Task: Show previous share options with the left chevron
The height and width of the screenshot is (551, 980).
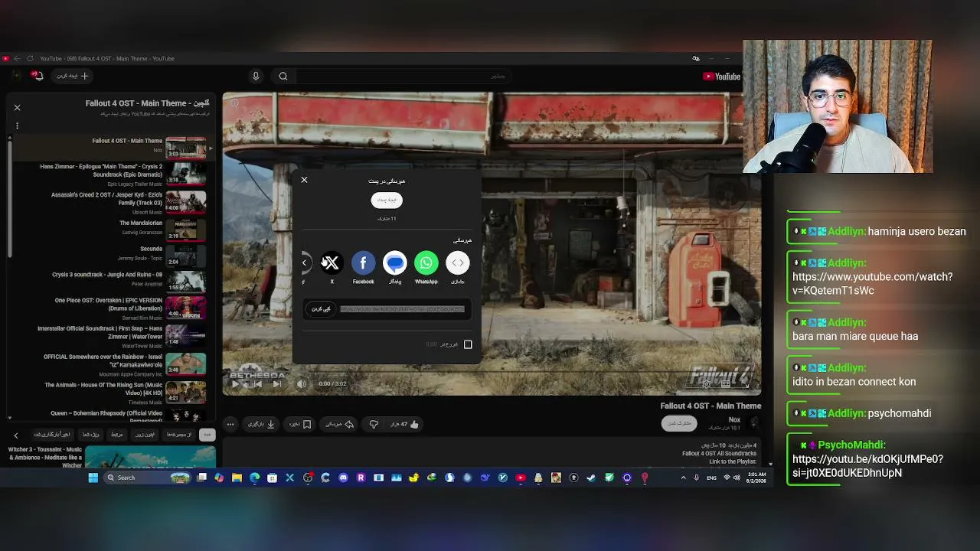Action: [x=304, y=263]
